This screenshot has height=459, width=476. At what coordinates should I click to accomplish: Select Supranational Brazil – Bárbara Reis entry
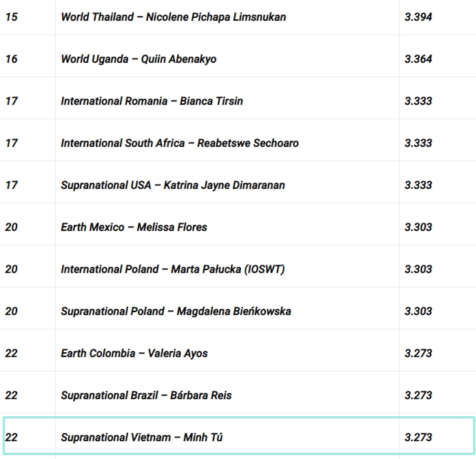pos(146,395)
